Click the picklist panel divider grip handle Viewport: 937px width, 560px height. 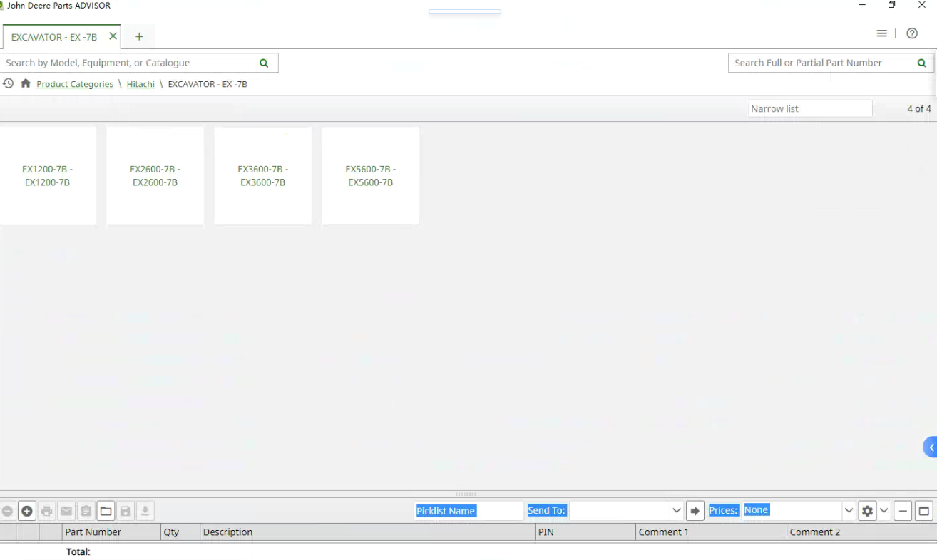click(466, 494)
